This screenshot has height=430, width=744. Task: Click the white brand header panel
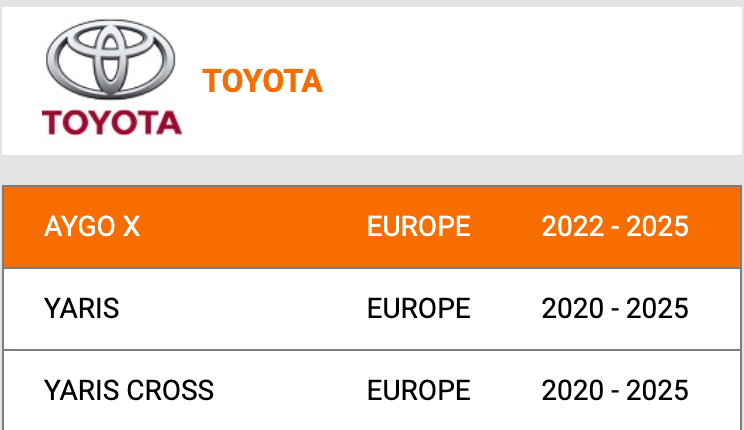click(x=372, y=81)
